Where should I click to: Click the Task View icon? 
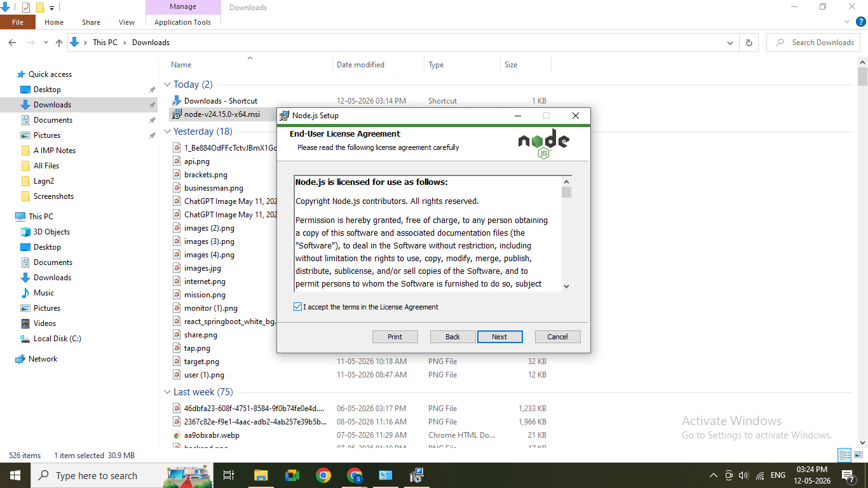229,475
